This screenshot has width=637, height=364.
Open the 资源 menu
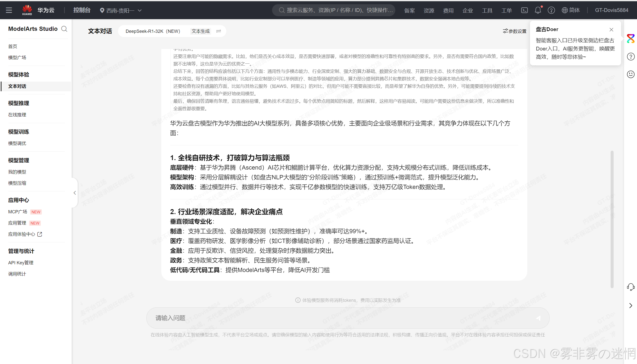coord(429,10)
